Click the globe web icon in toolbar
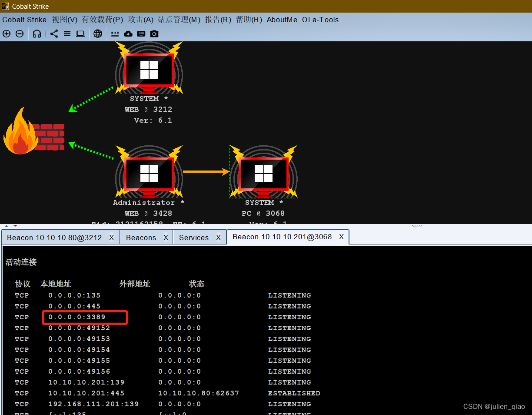The width and height of the screenshot is (532, 415). pyautogui.click(x=98, y=33)
